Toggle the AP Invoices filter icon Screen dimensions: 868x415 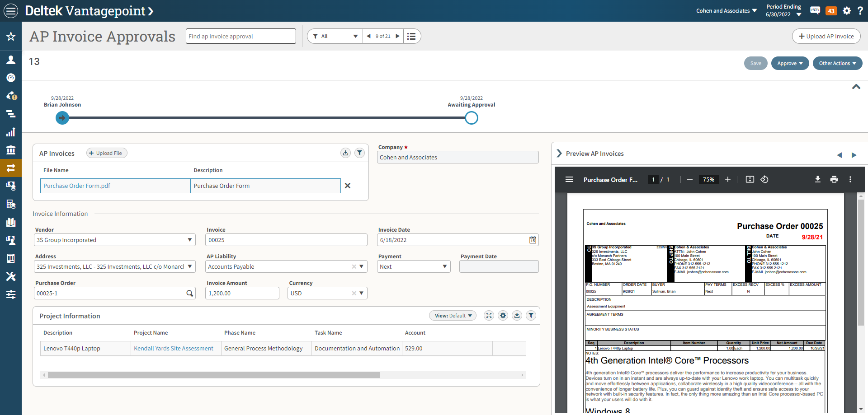[x=359, y=153]
